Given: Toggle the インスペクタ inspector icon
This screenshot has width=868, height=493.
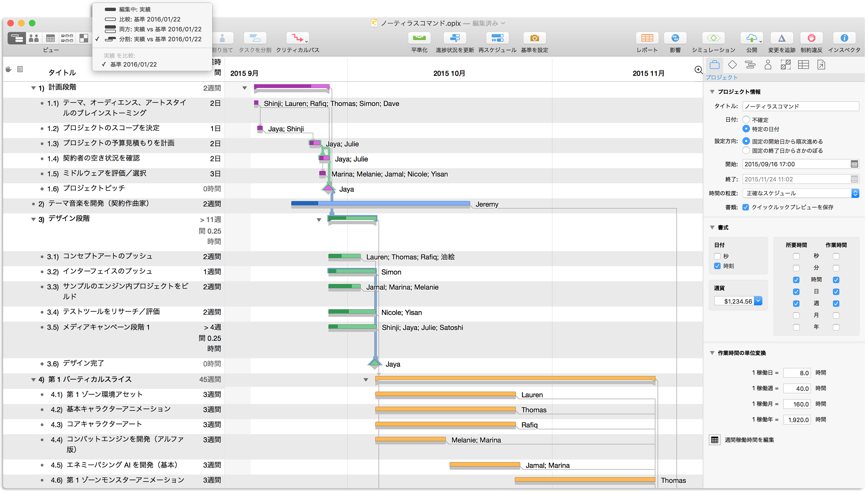Looking at the screenshot, I should (x=844, y=38).
